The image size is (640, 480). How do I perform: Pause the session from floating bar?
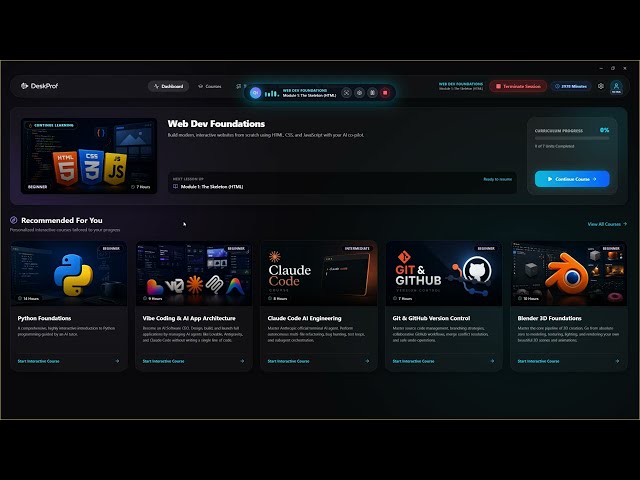click(x=372, y=93)
